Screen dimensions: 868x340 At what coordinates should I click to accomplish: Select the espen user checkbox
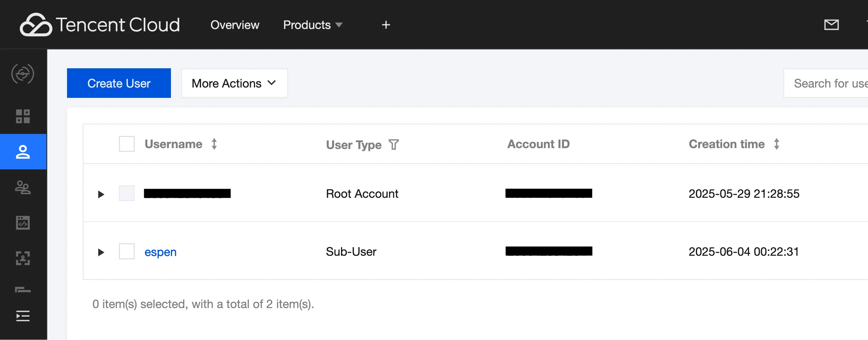click(127, 252)
